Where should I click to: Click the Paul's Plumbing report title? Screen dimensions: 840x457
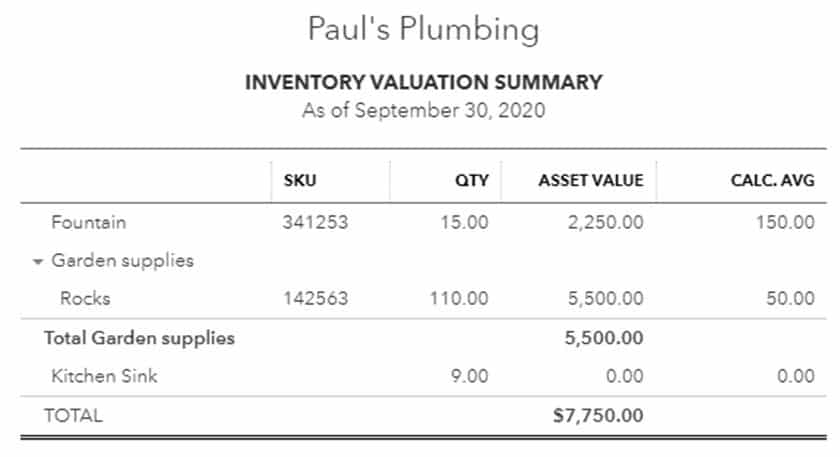pyautogui.click(x=423, y=29)
